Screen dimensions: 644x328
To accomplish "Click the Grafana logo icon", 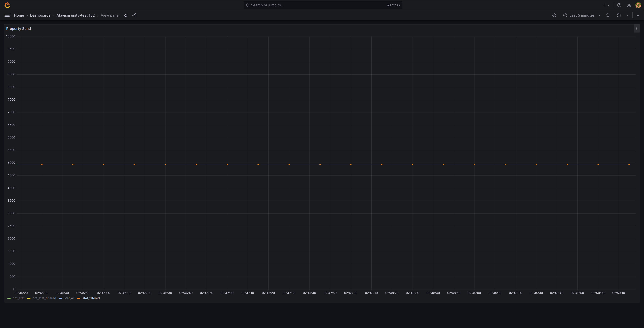I will 7,5.
